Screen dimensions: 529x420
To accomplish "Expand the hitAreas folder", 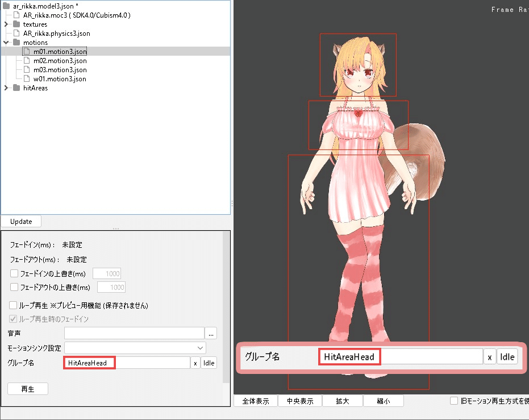I will coord(6,88).
